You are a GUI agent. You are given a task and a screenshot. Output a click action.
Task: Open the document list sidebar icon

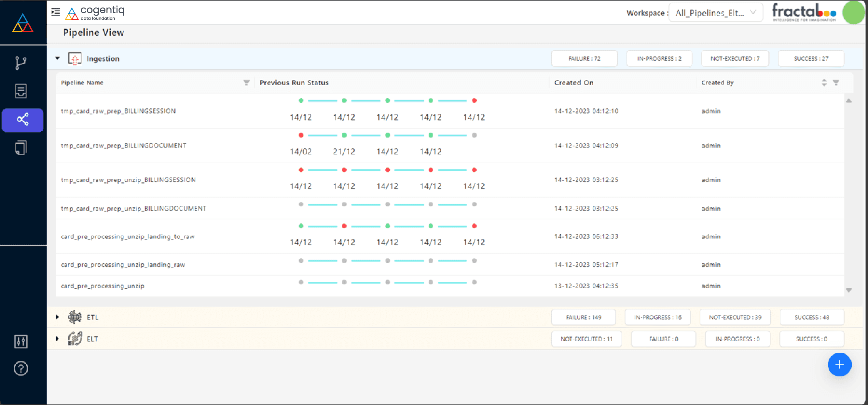point(21,91)
